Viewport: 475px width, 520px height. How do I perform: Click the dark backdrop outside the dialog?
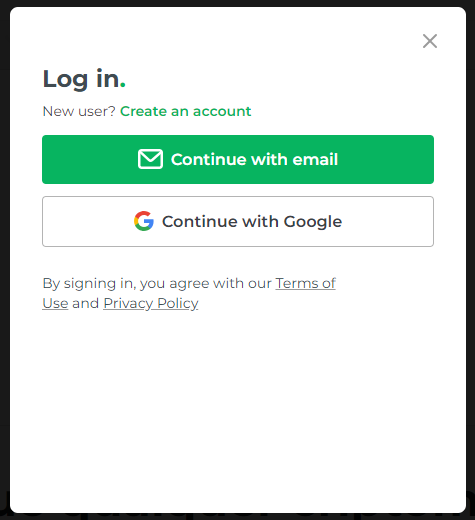[x=4, y=260]
